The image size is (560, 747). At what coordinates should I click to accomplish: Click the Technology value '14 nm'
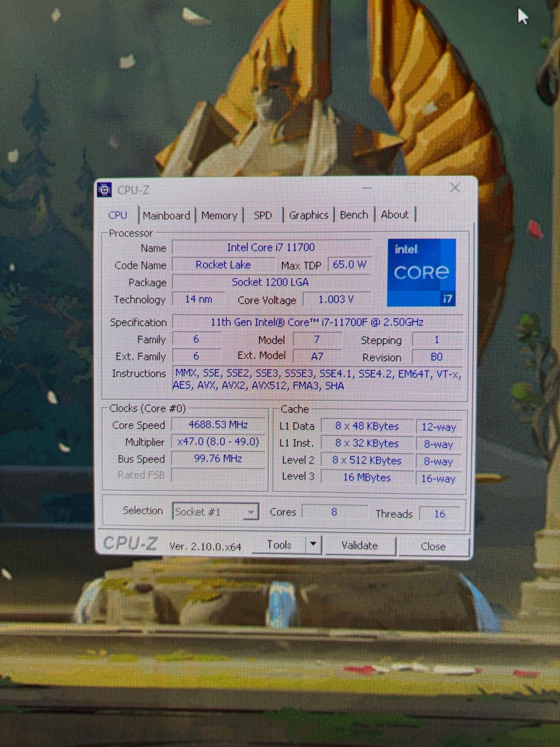point(198,299)
